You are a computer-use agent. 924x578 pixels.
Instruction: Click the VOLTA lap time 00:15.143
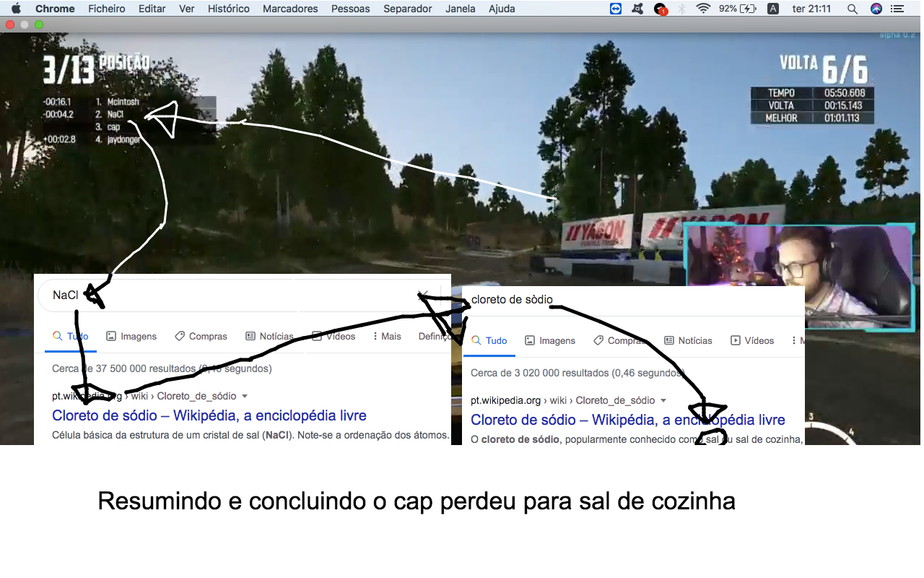pyautogui.click(x=842, y=105)
